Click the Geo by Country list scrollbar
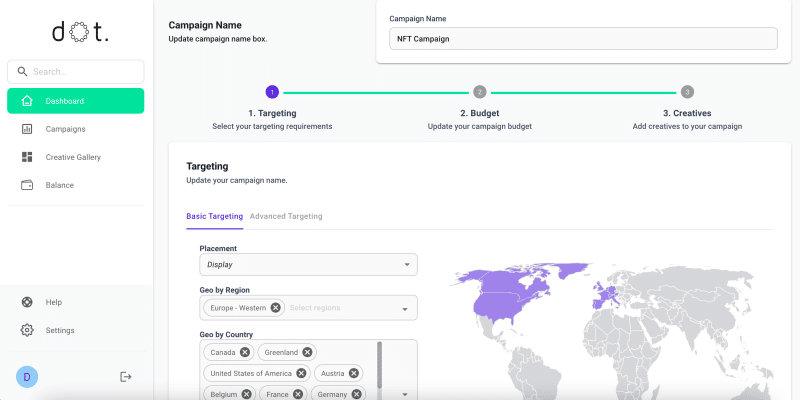The height and width of the screenshot is (400, 800). pos(379,364)
